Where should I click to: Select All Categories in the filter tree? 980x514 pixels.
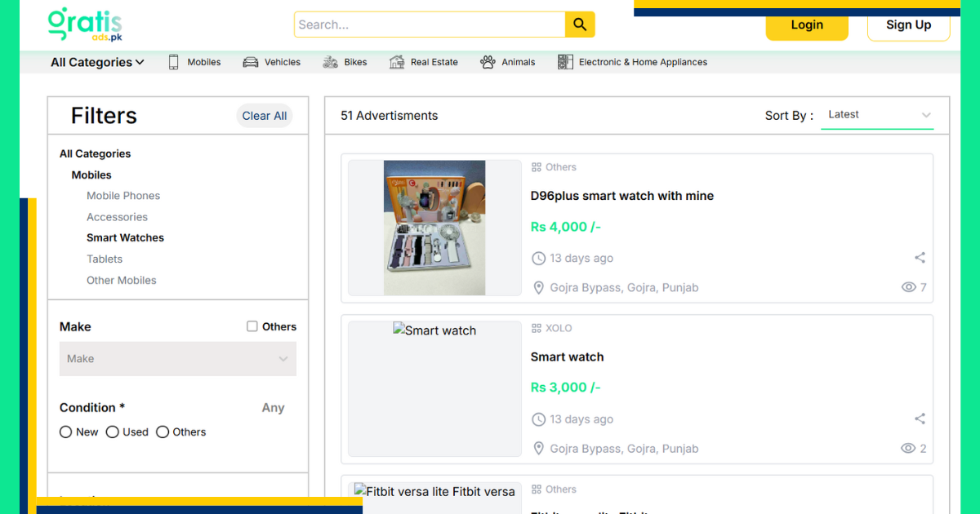(x=95, y=153)
